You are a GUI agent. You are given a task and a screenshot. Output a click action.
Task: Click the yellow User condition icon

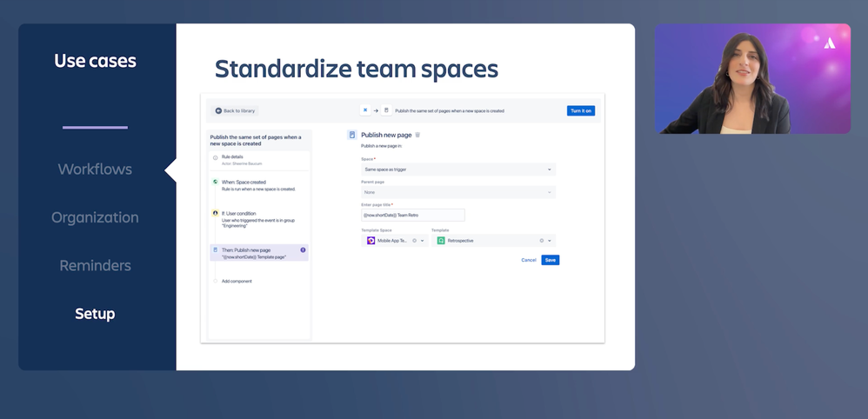pyautogui.click(x=216, y=213)
